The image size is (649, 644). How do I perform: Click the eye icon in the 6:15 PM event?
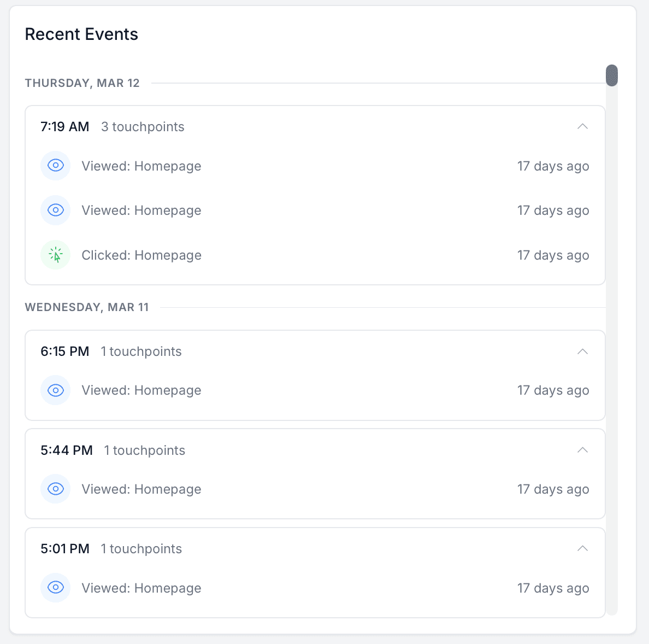[55, 390]
